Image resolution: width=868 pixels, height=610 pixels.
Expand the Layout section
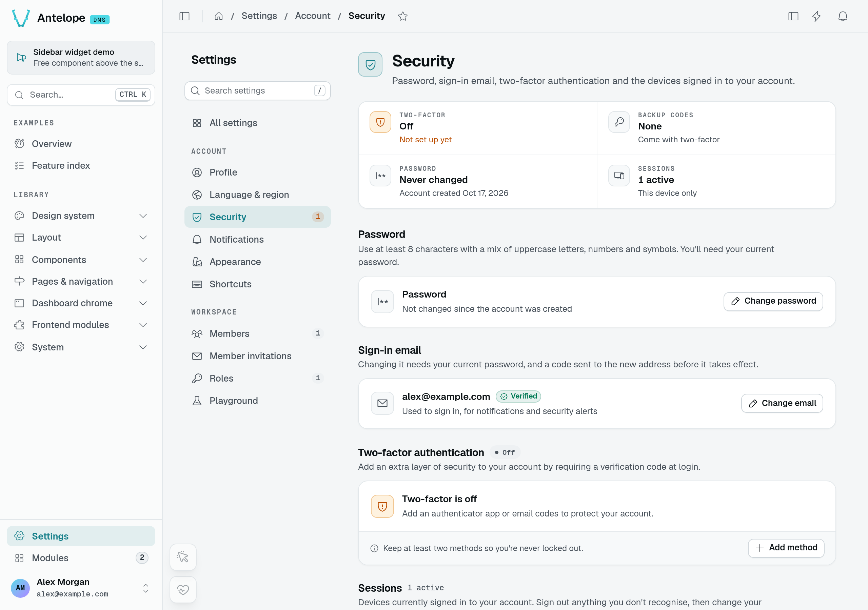81,237
